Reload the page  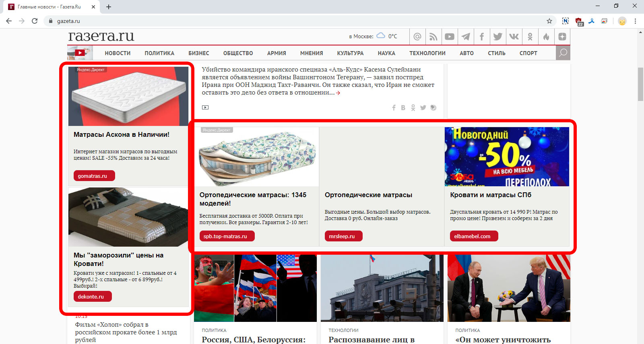point(35,21)
